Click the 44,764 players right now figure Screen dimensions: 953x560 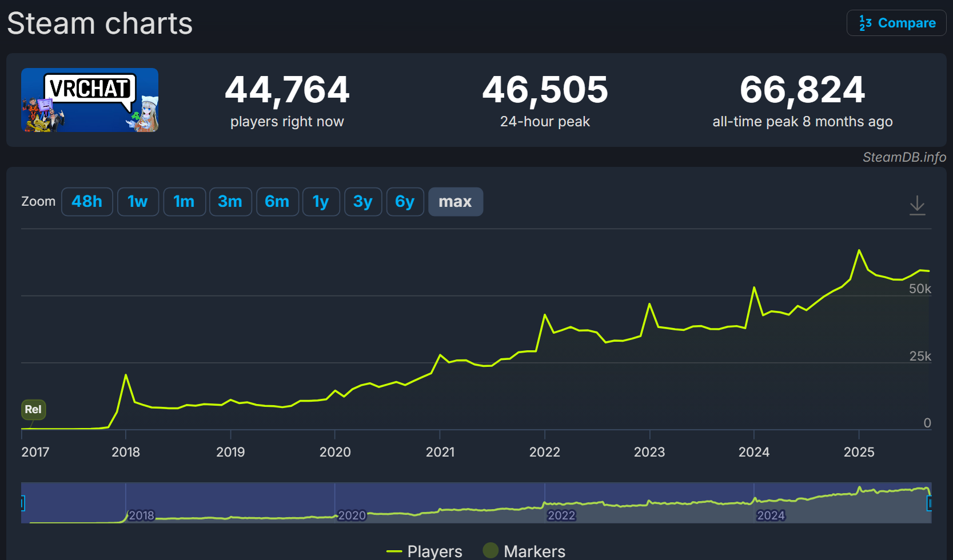(x=287, y=90)
